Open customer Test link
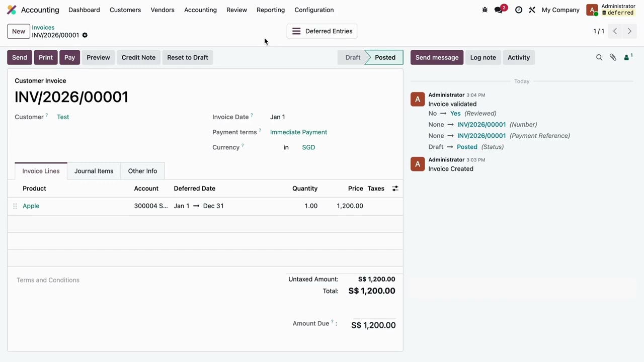 click(x=63, y=117)
